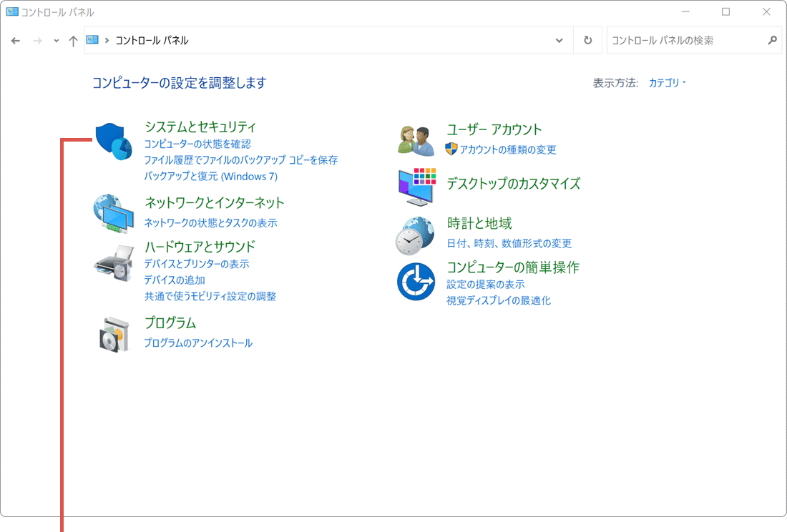Expand the address bar dropdown chevron
The width and height of the screenshot is (787, 532).
[x=559, y=40]
